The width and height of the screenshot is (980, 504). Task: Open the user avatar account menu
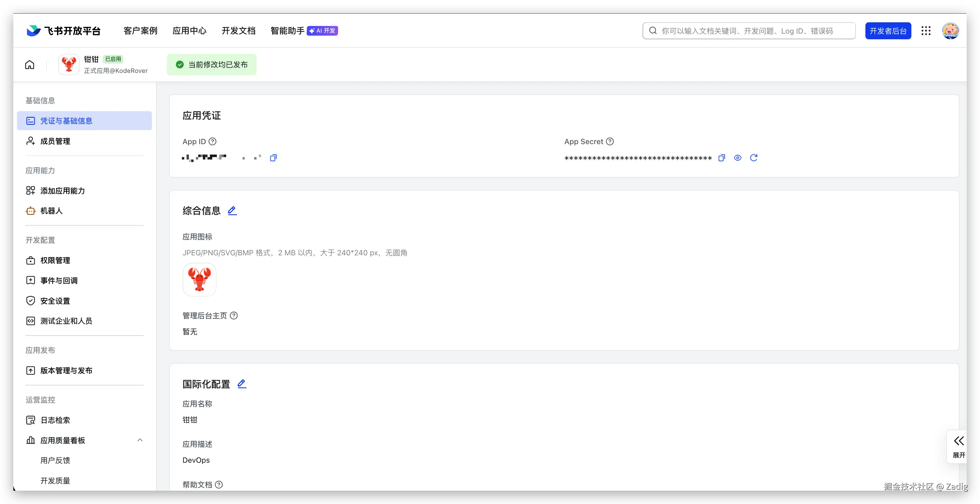tap(950, 31)
